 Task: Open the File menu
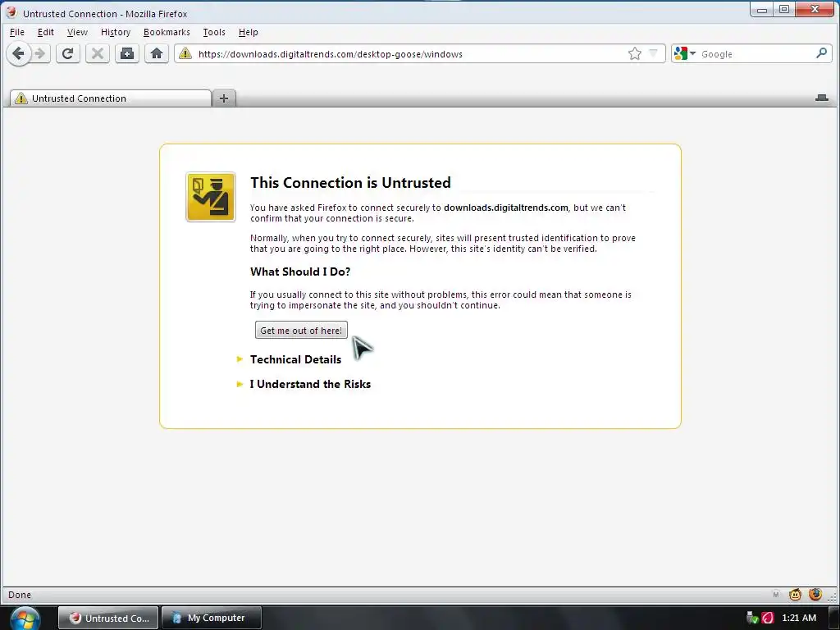point(16,32)
